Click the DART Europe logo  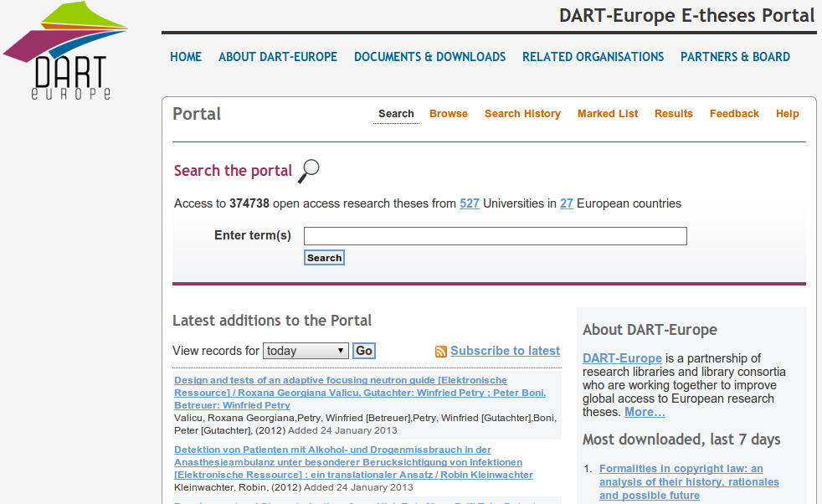[x=66, y=50]
